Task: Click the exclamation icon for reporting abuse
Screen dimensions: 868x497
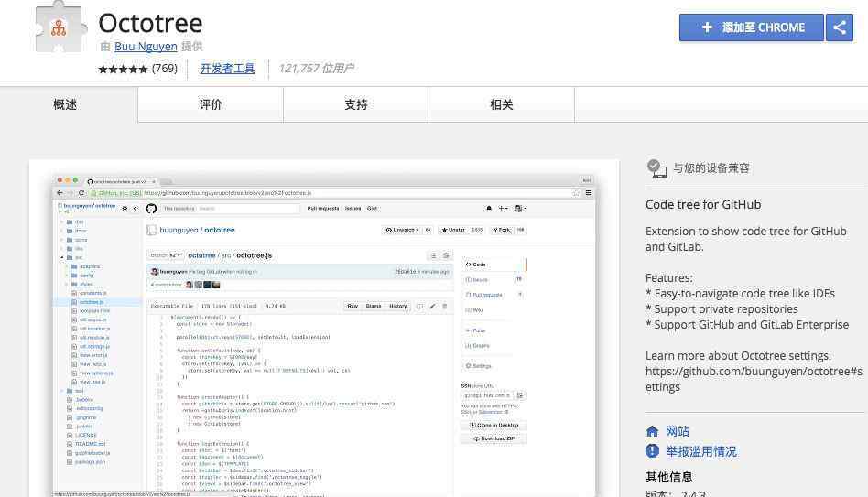Action: pyautogui.click(x=652, y=451)
